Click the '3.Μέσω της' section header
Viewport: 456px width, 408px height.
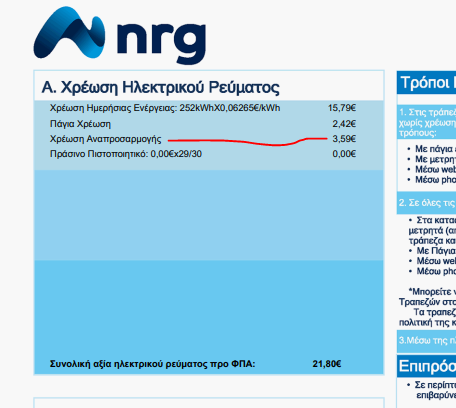426,341
